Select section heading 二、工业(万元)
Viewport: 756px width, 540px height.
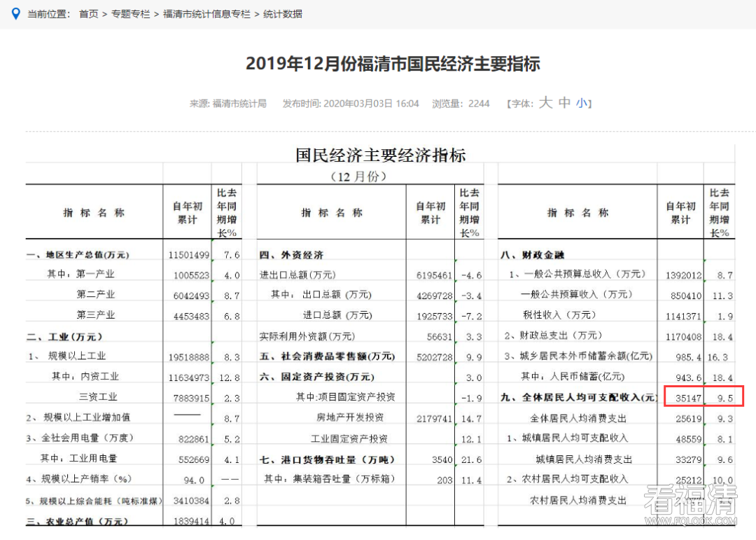(x=64, y=336)
